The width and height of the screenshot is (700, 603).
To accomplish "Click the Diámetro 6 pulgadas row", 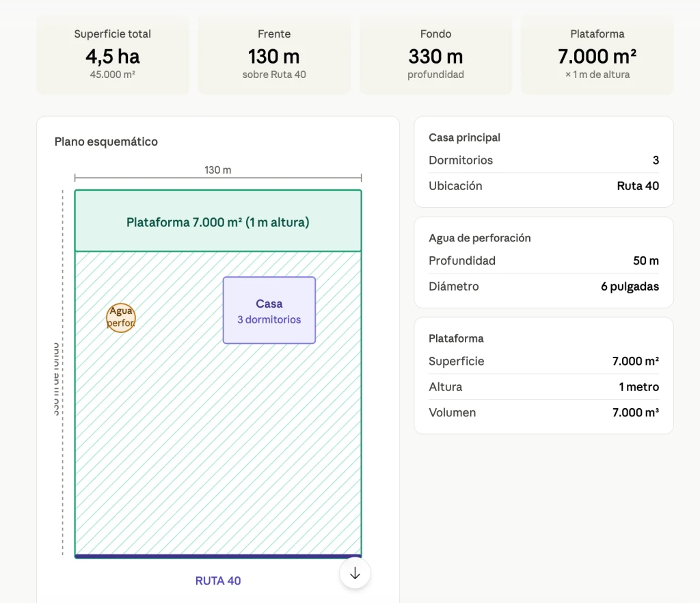I will point(543,286).
